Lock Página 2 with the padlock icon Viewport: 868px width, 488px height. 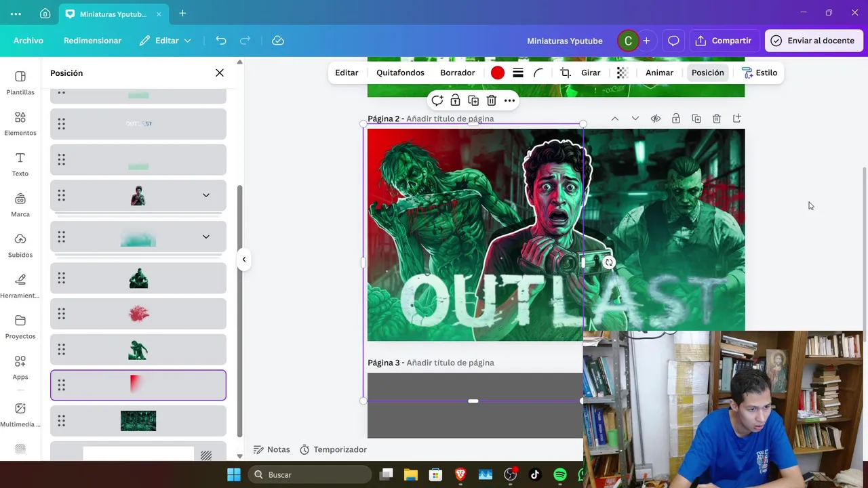(676, 119)
